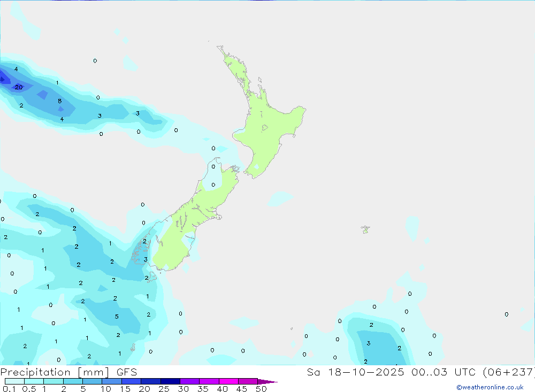
Task: Click the date 'Sa 18-10-2025' text
Action: tap(355, 372)
